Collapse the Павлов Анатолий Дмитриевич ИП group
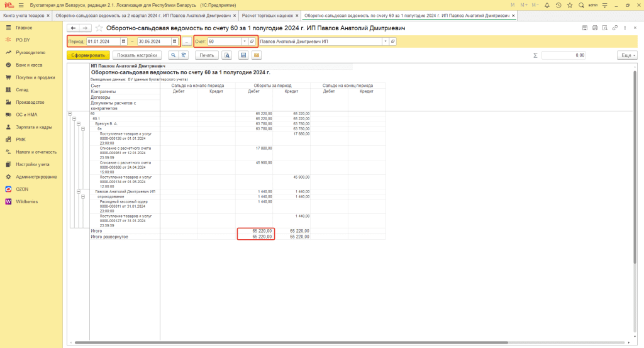 79,191
